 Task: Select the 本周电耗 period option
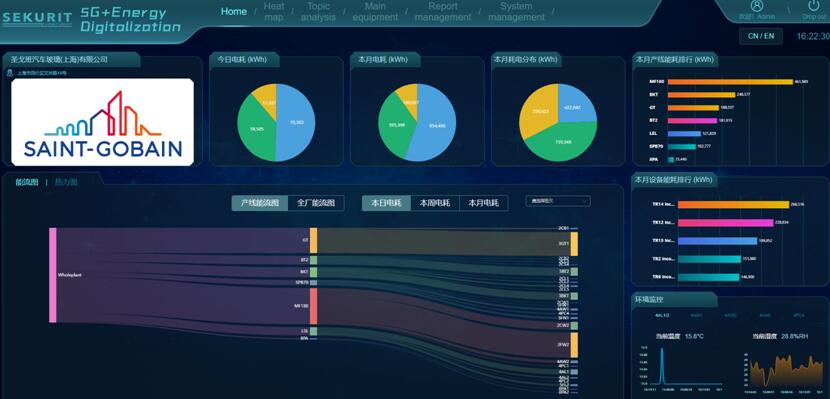[x=435, y=203]
